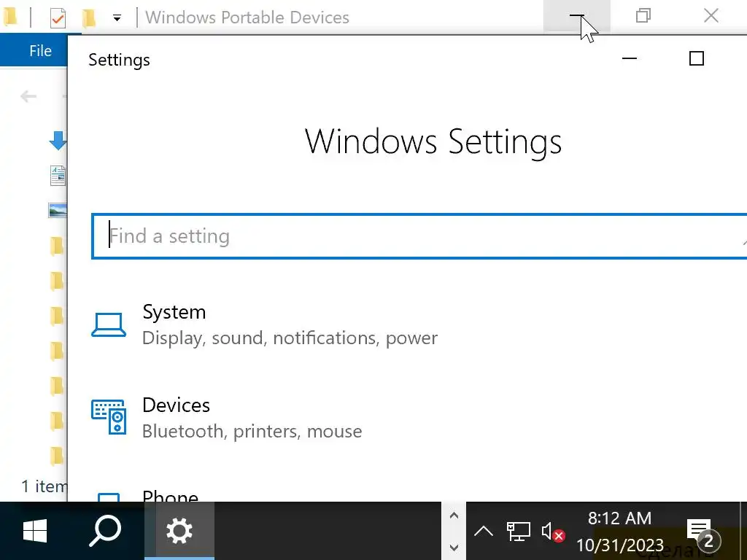Click the Phone settings category
Viewport: 747px width, 560px height.
[x=170, y=496]
